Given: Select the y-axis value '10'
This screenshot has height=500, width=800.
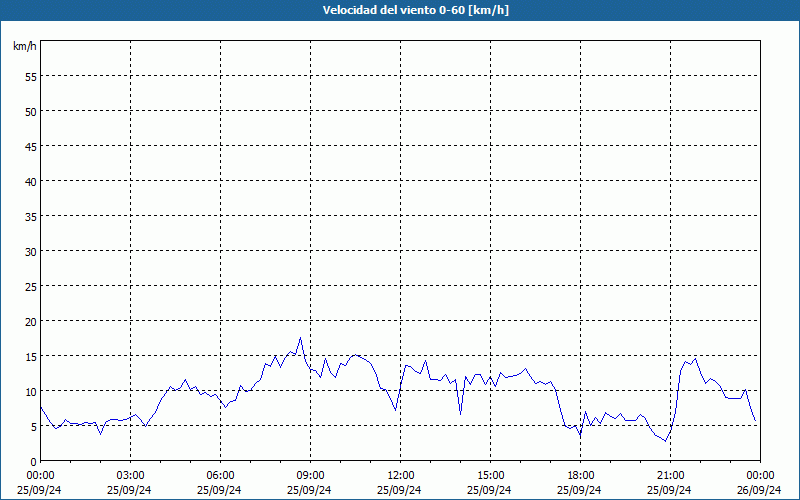Looking at the screenshot, I should (x=31, y=391).
